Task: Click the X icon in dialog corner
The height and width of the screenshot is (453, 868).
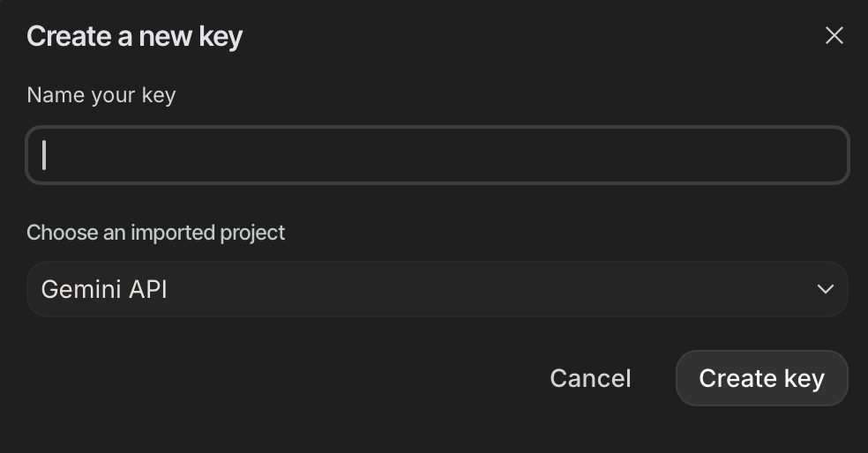Action: 834,35
